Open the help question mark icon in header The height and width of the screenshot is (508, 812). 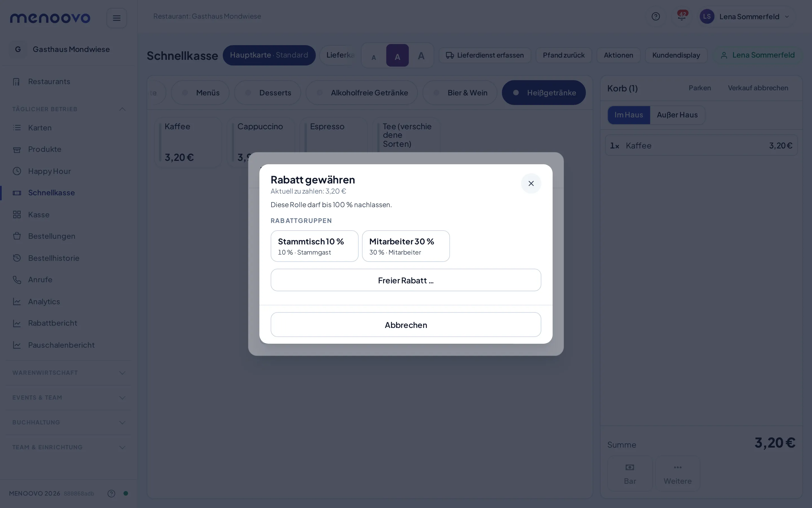[x=656, y=16]
